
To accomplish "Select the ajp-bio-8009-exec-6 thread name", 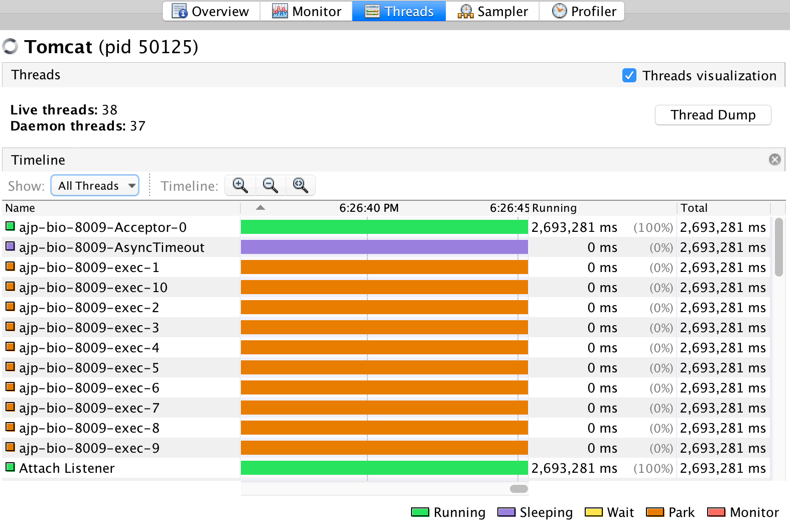I will coord(89,388).
